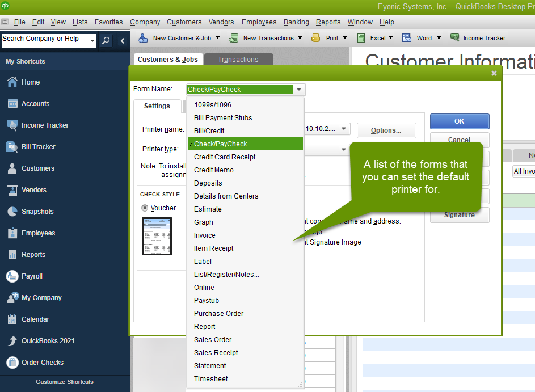This screenshot has width=535, height=392.
Task: Open the Lists menu
Action: [80, 22]
